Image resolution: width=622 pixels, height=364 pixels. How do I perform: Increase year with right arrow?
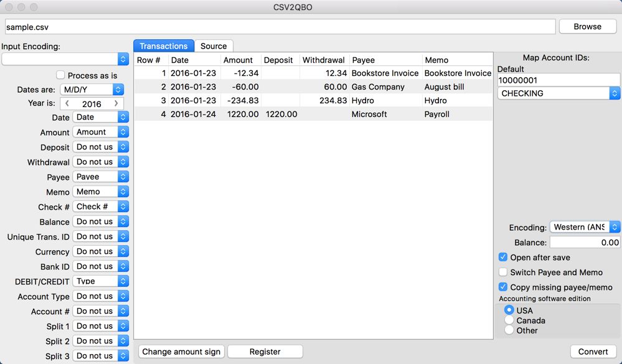click(x=116, y=103)
